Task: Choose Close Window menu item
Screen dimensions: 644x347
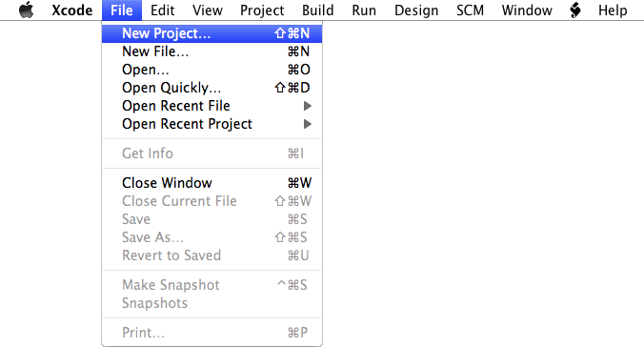Action: 211,183
